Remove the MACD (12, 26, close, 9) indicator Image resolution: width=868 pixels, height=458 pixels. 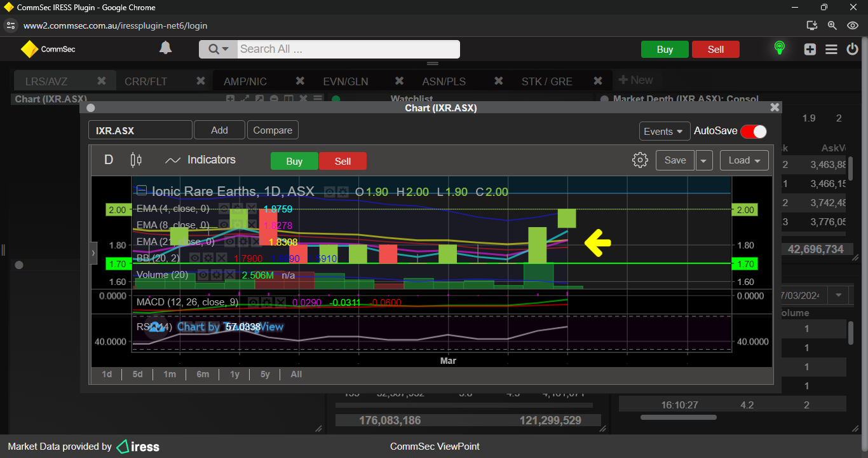(279, 302)
